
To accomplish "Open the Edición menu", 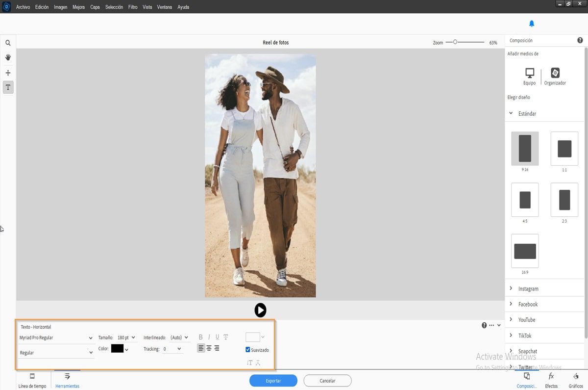I will (x=42, y=7).
